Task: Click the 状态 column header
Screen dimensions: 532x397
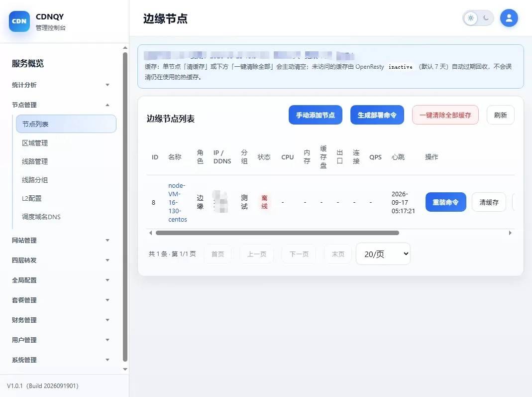Action: click(x=264, y=157)
